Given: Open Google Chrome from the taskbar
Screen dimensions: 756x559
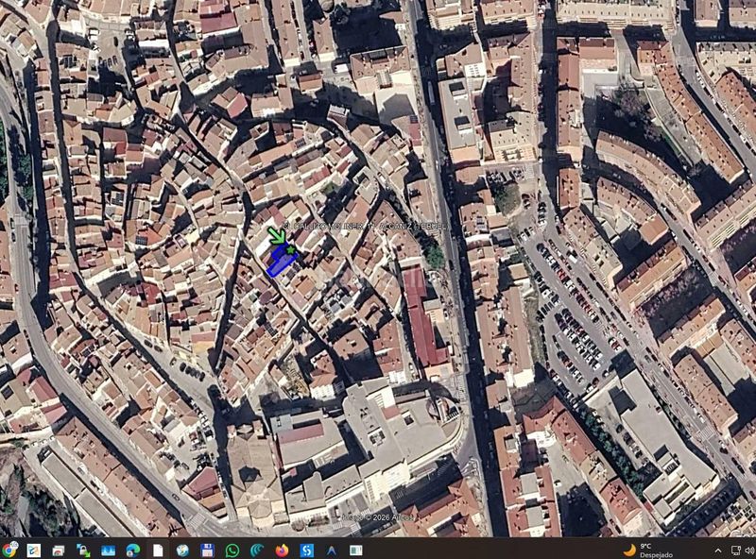Looking at the screenshot, I should point(9,550).
